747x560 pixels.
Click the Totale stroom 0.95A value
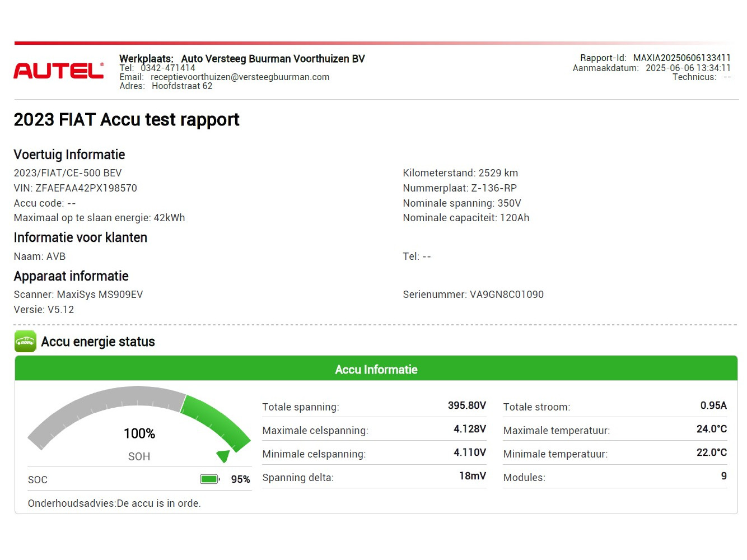point(713,405)
